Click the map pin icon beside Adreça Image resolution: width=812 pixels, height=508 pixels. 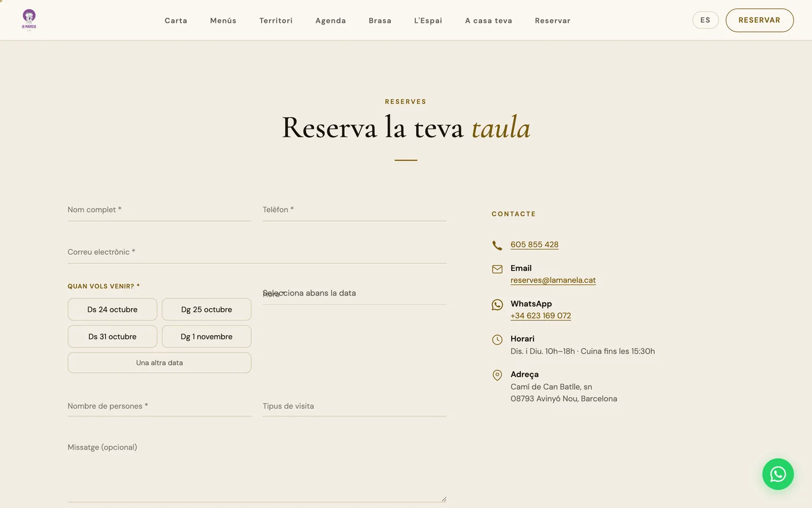click(497, 375)
